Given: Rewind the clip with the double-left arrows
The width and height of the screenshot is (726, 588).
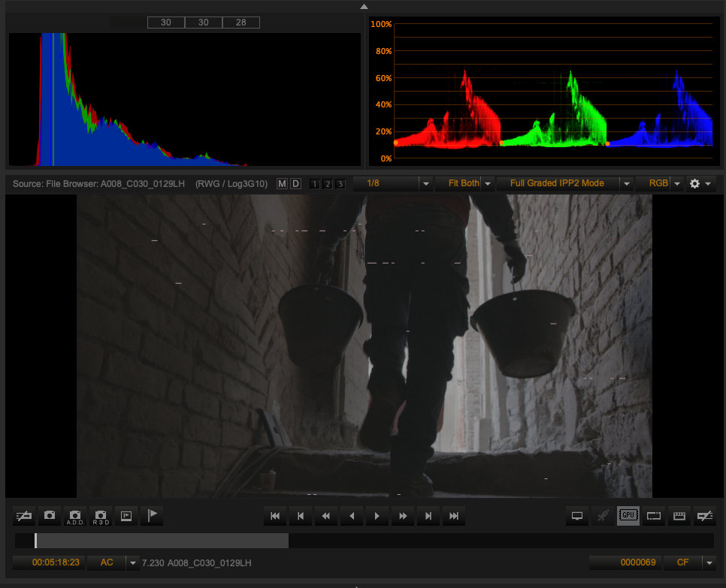Looking at the screenshot, I should tap(326, 516).
